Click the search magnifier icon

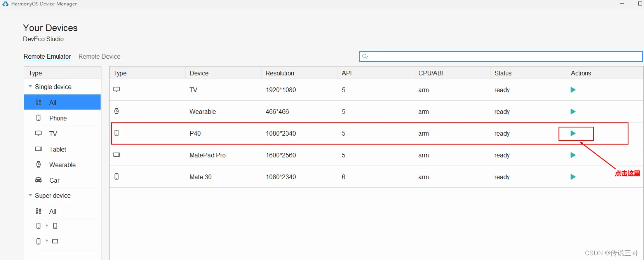[x=365, y=56]
